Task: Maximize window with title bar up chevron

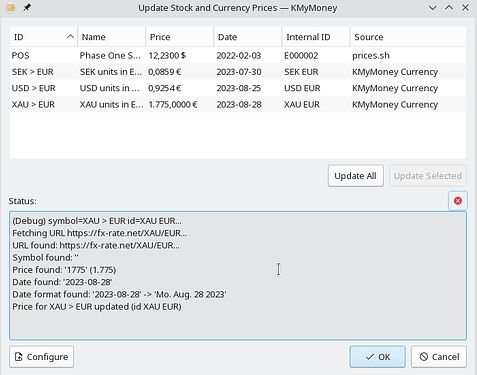Action: [449, 7]
